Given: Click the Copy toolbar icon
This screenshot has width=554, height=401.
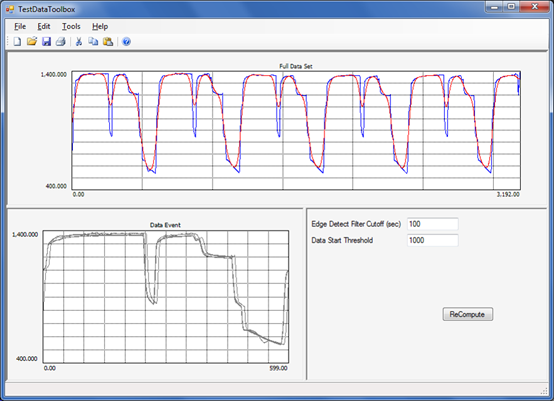Looking at the screenshot, I should [93, 42].
